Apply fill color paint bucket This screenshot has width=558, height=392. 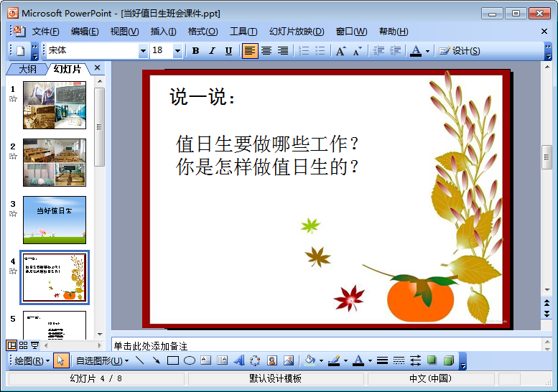[x=310, y=360]
